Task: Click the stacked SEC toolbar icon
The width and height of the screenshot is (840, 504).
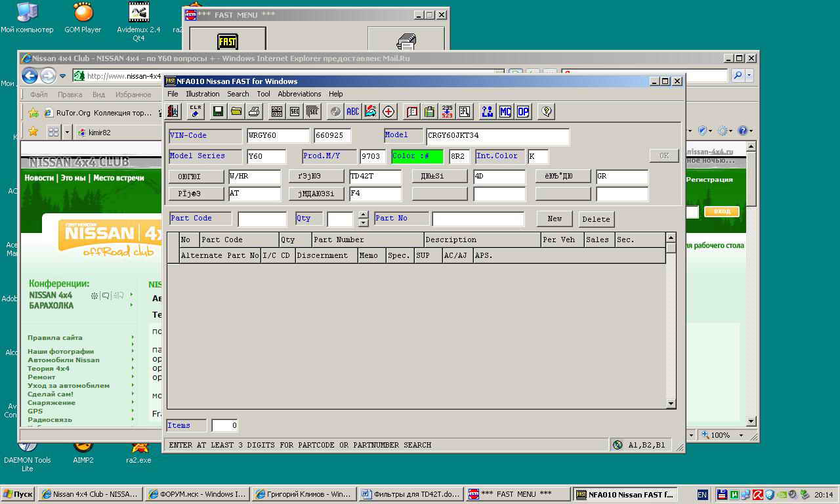Action: [x=312, y=112]
